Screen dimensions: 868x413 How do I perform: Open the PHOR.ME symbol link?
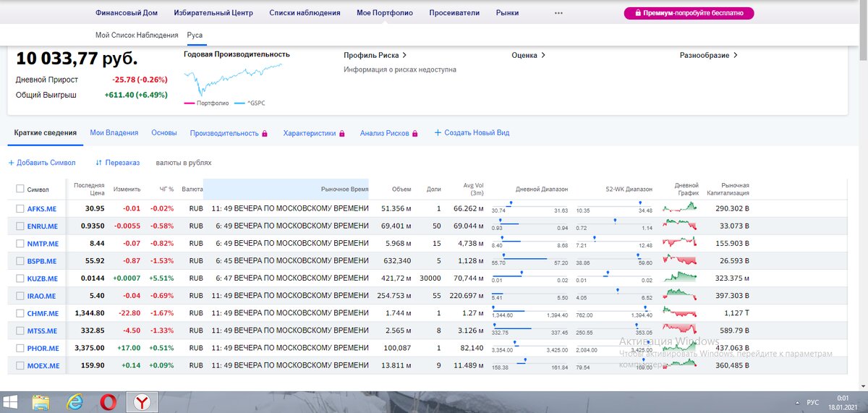(x=43, y=348)
